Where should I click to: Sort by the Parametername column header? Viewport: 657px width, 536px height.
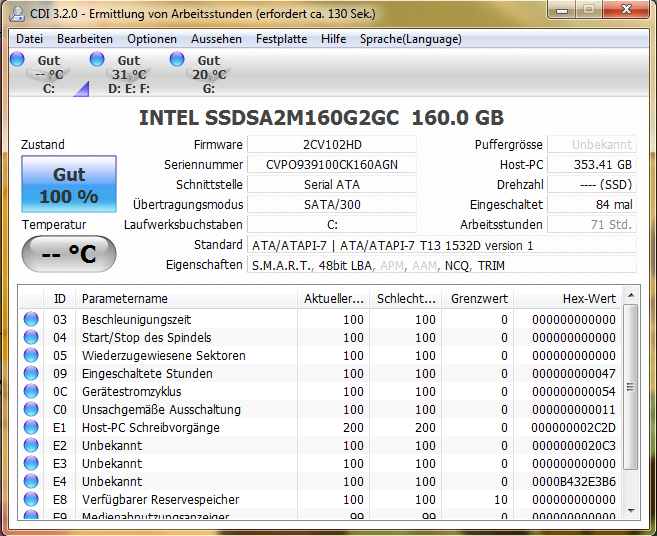(x=186, y=298)
